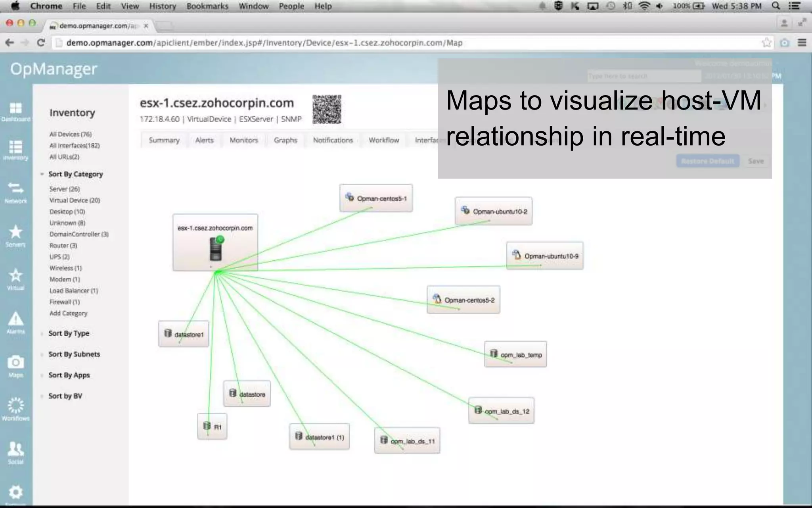The image size is (812, 508).
Task: Click the device QR code image
Action: pyautogui.click(x=327, y=109)
